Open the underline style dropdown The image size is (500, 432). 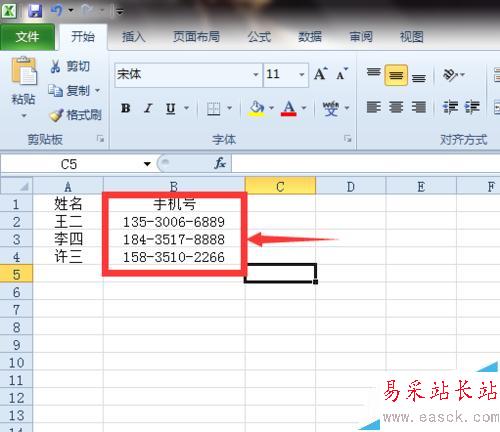pyautogui.click(x=187, y=108)
